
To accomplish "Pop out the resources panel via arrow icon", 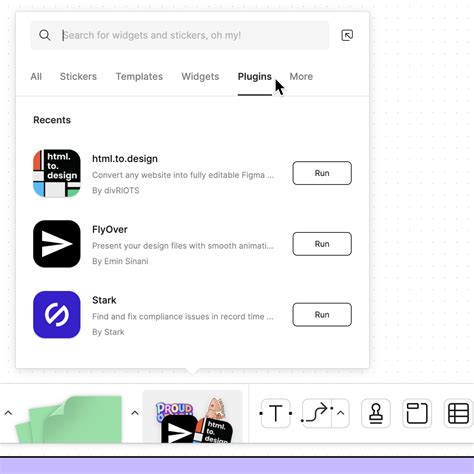I will coord(347,35).
